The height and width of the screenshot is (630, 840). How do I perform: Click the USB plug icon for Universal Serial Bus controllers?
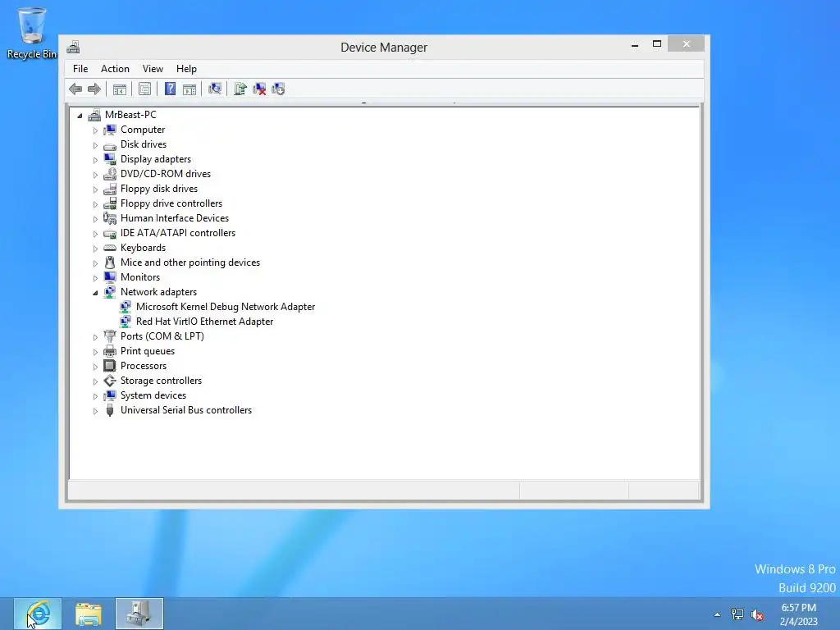tap(110, 410)
